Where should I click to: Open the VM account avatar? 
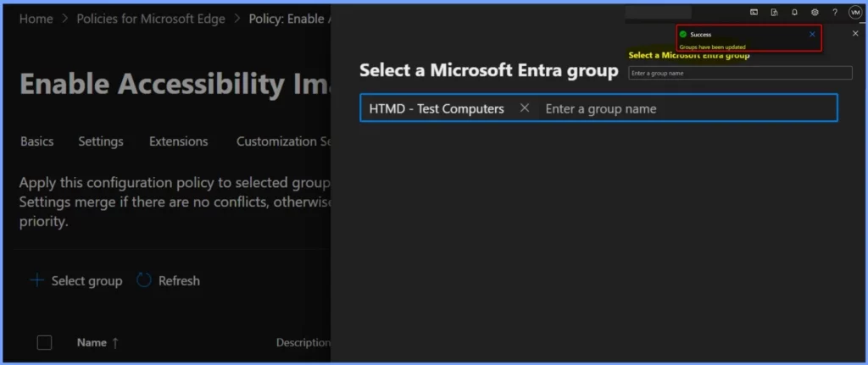click(855, 13)
